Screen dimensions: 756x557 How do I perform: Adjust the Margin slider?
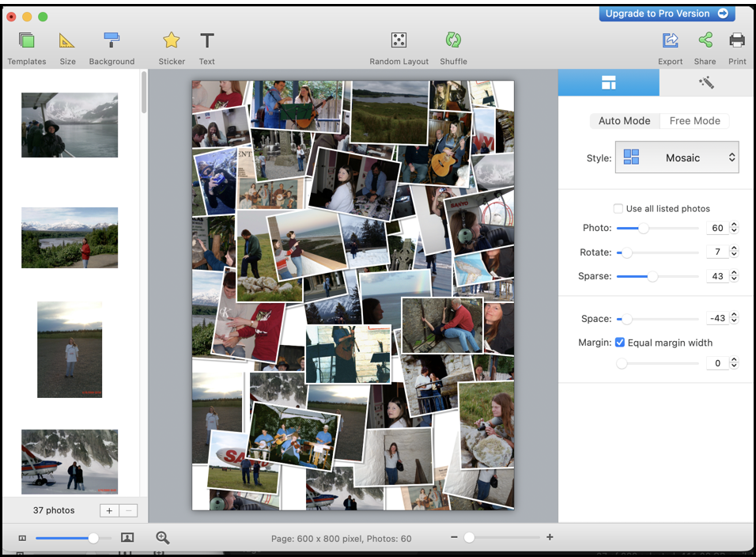pos(622,363)
